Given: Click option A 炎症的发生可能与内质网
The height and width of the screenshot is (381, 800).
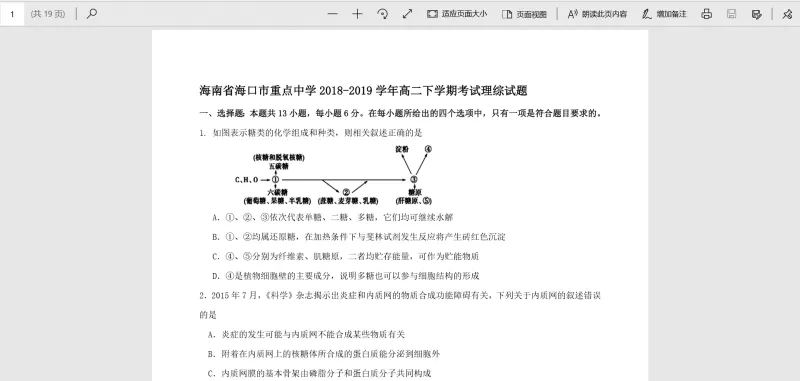Looking at the screenshot, I should click(306, 335).
